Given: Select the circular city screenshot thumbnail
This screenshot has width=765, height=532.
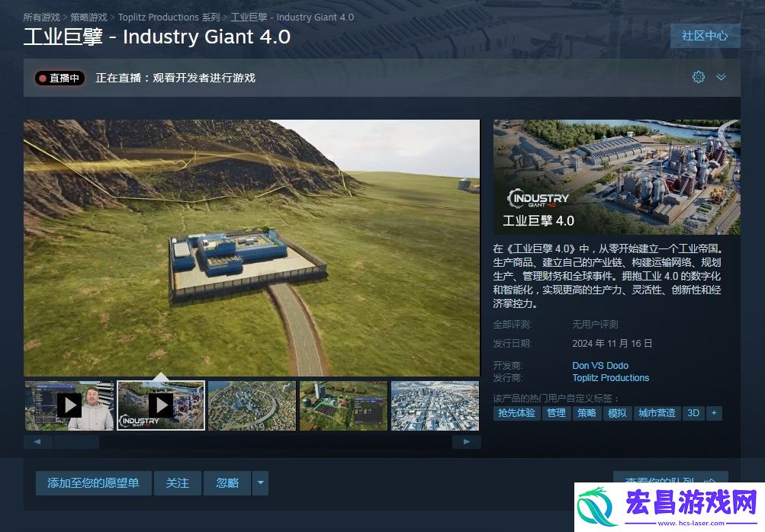Looking at the screenshot, I should coord(252,405).
